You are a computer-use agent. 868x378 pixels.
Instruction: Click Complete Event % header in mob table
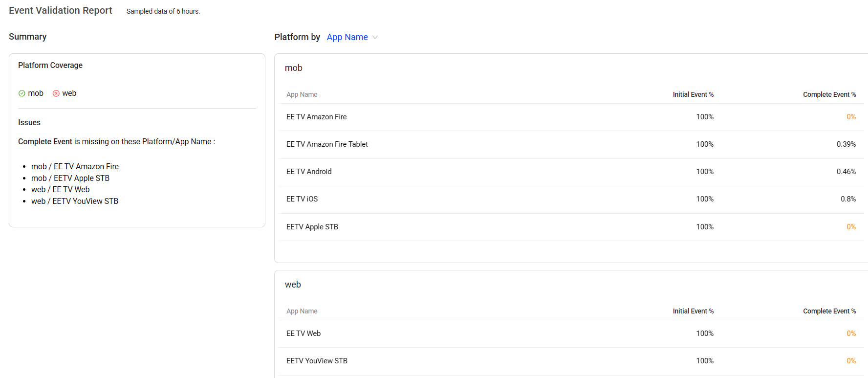pyautogui.click(x=829, y=94)
